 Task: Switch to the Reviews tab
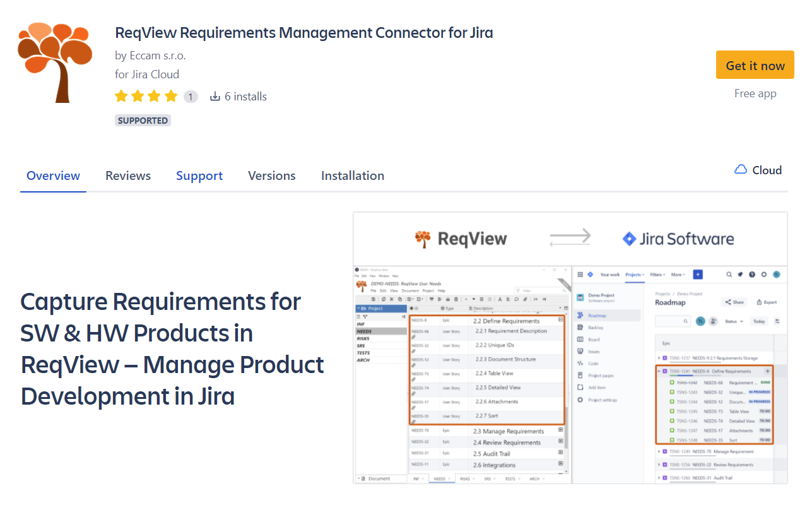[128, 175]
